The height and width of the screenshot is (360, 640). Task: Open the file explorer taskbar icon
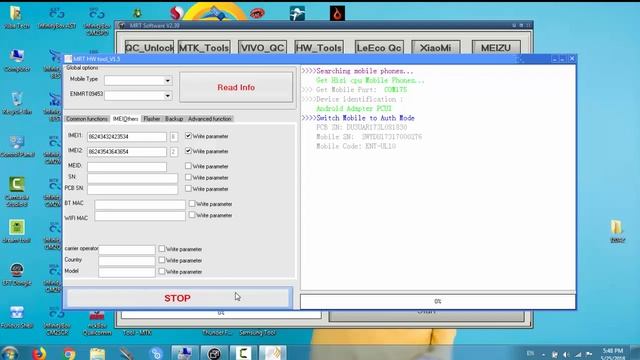point(98,353)
